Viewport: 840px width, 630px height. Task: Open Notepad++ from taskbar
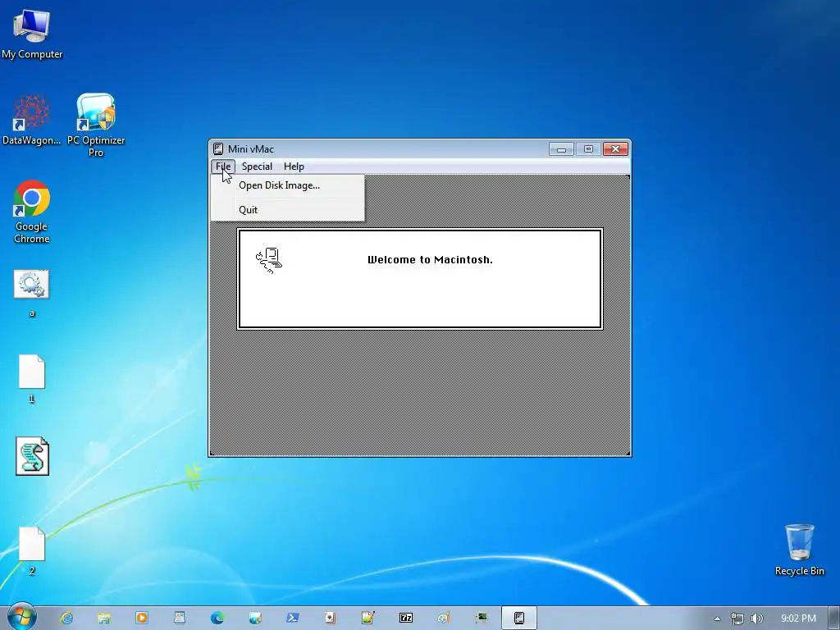click(368, 618)
